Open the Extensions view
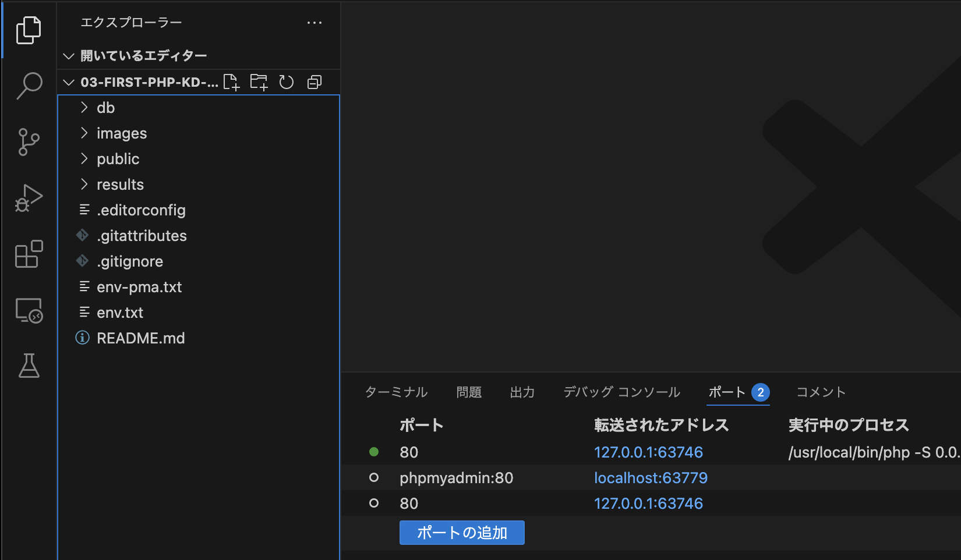 click(29, 254)
